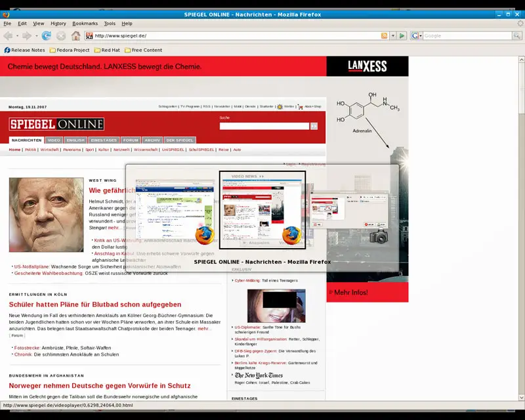Open the address bar URL history dropdown
Screen dimensions: 525x420
tap(393, 35)
